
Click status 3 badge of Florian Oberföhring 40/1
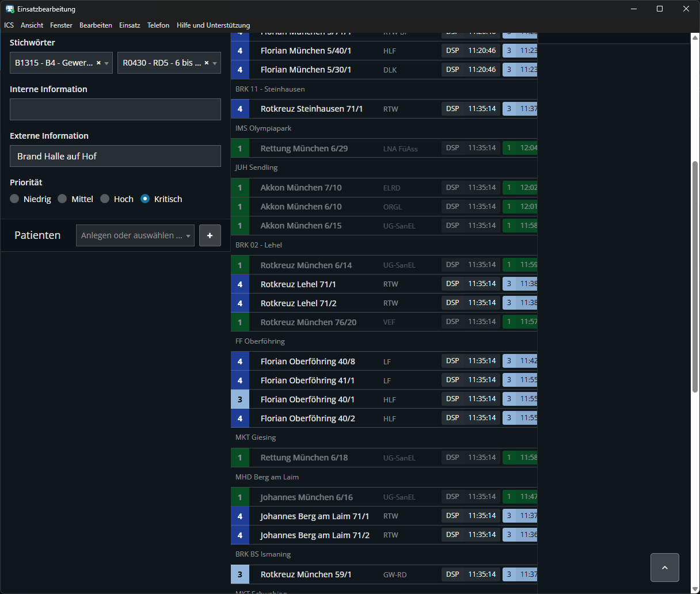pos(240,399)
